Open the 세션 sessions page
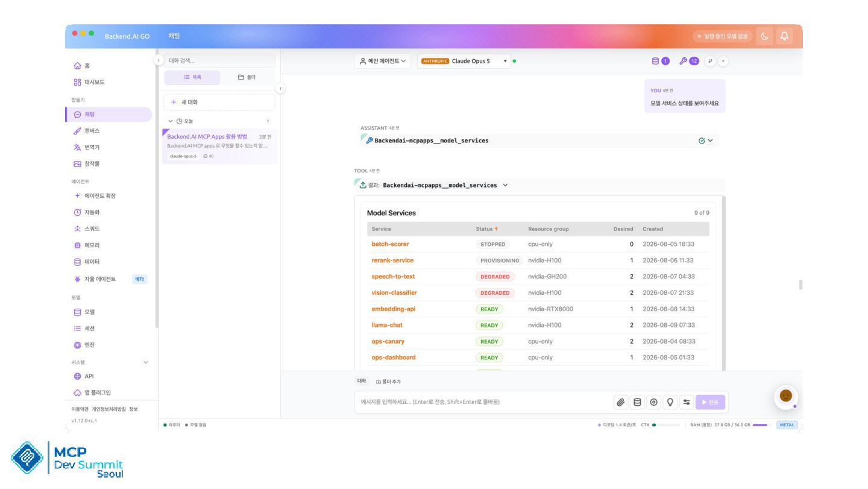 [108, 329]
